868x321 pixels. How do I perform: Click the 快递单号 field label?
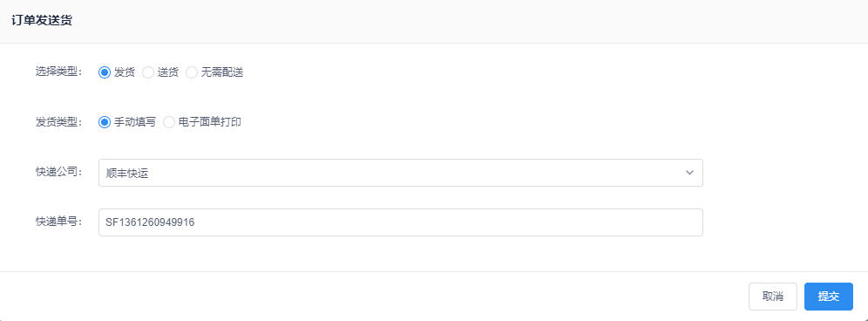pos(58,222)
